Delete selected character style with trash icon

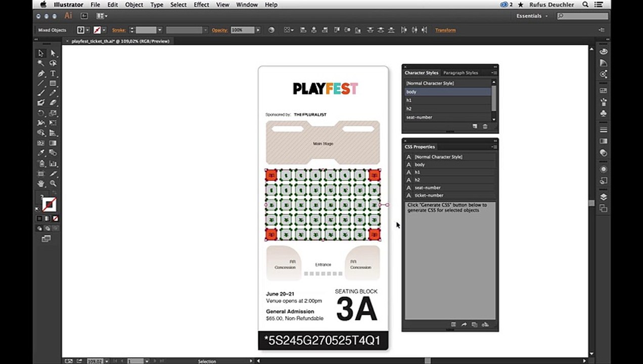(x=485, y=126)
